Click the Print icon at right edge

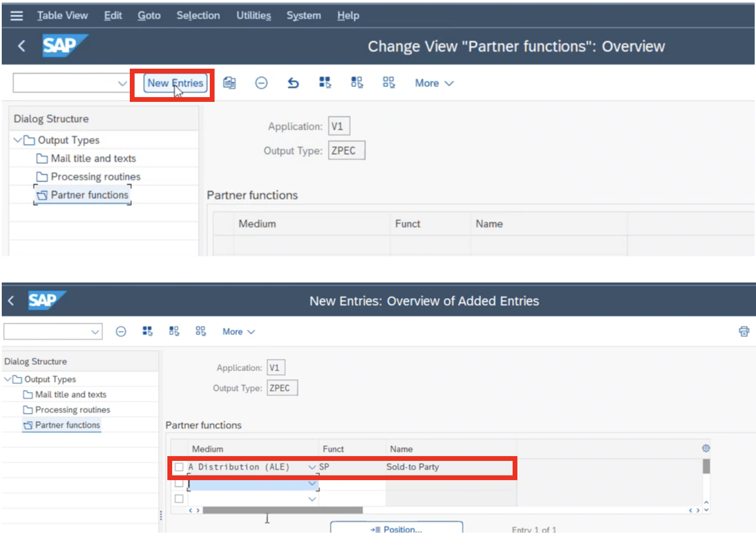click(x=744, y=331)
